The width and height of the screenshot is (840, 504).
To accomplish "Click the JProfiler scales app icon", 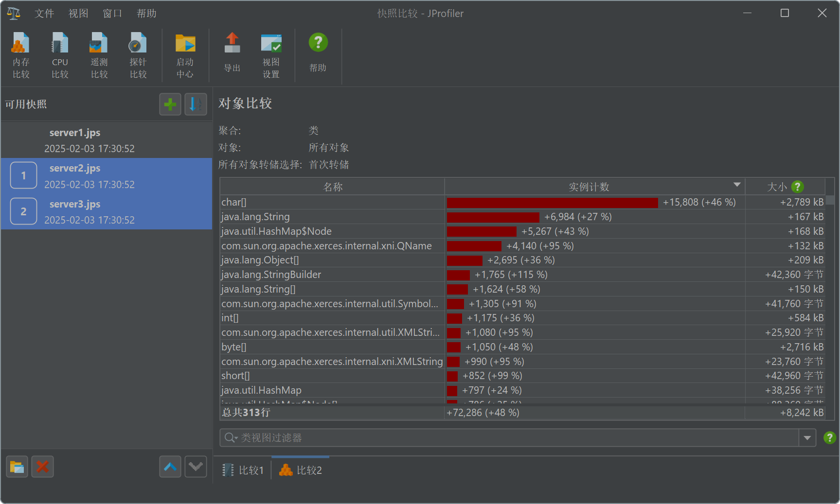I will pos(14,13).
